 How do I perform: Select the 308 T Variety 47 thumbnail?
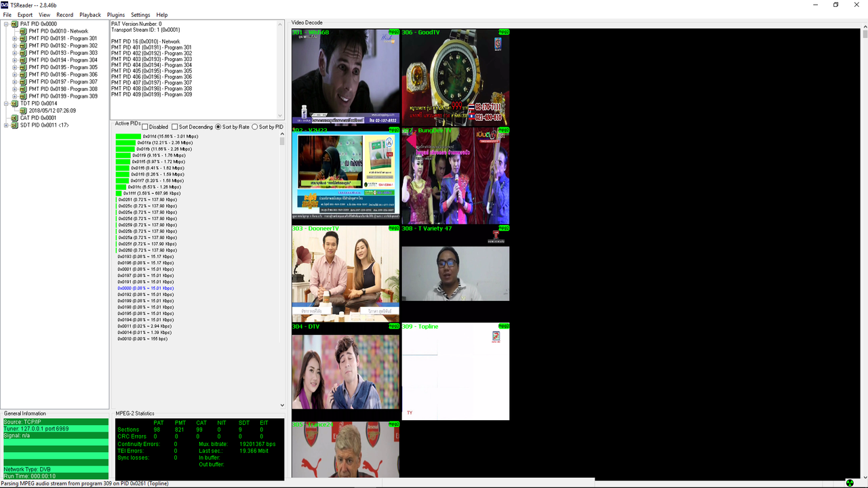(455, 274)
